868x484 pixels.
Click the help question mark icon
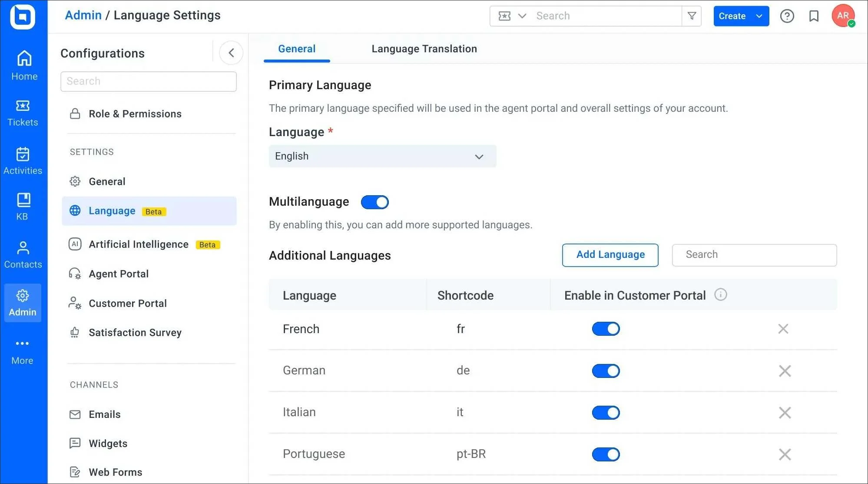tap(787, 16)
